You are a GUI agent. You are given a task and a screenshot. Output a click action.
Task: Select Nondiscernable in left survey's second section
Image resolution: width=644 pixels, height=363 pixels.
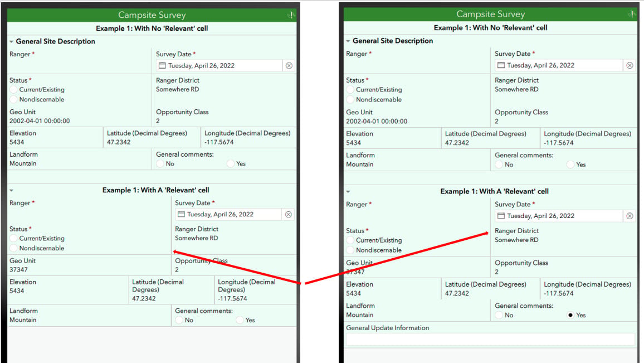pos(13,248)
